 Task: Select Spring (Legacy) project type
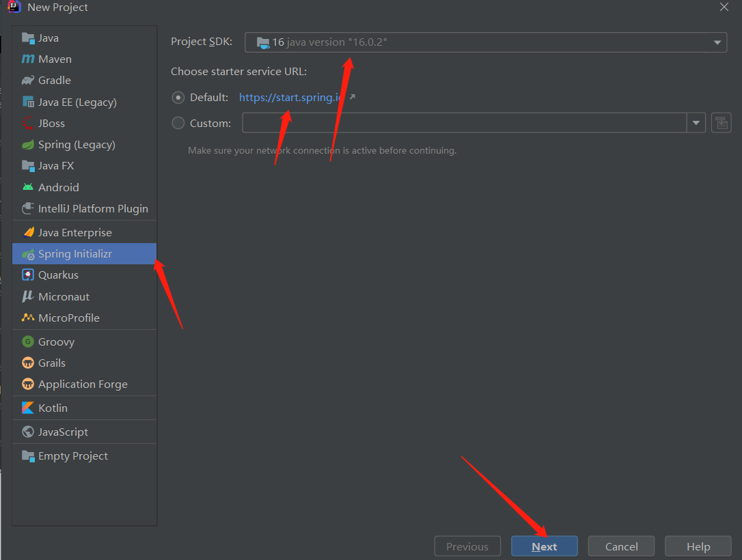(x=84, y=145)
